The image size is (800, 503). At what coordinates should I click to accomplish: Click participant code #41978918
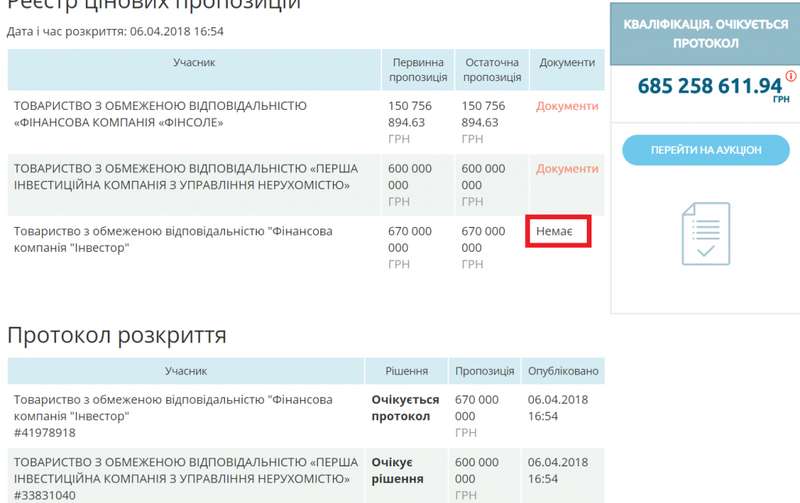pos(44,433)
